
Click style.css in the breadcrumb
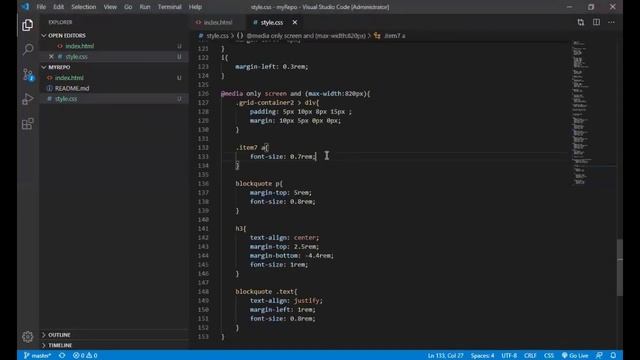217,36
